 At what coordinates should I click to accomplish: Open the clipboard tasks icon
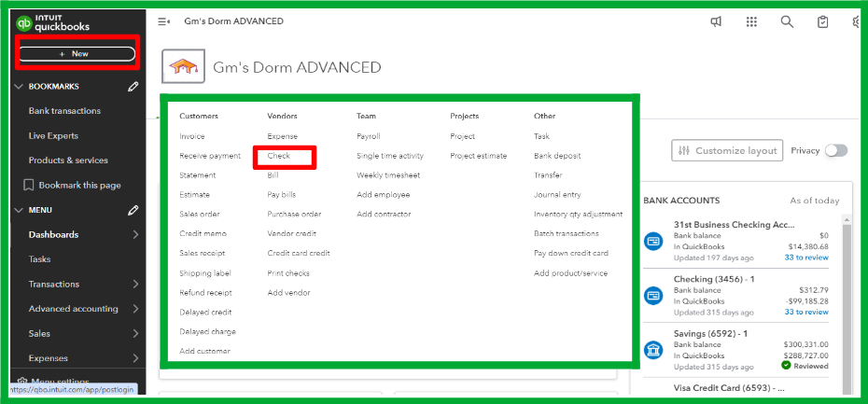(x=823, y=21)
